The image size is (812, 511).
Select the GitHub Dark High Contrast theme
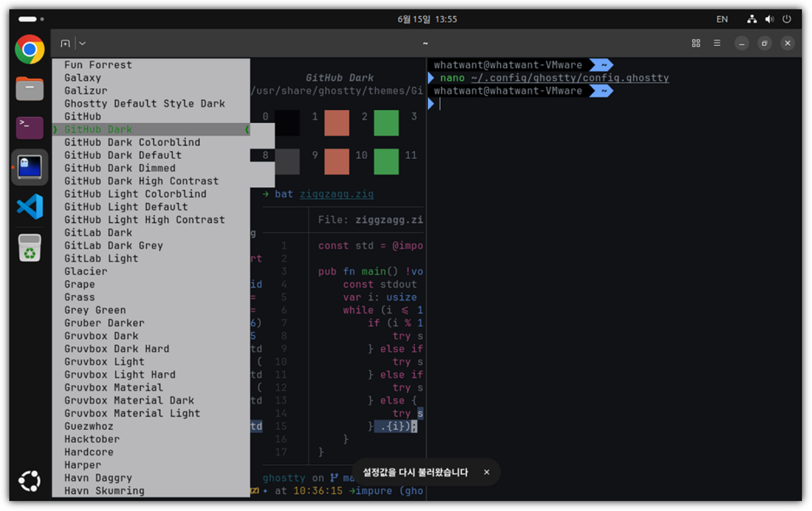tap(151, 181)
